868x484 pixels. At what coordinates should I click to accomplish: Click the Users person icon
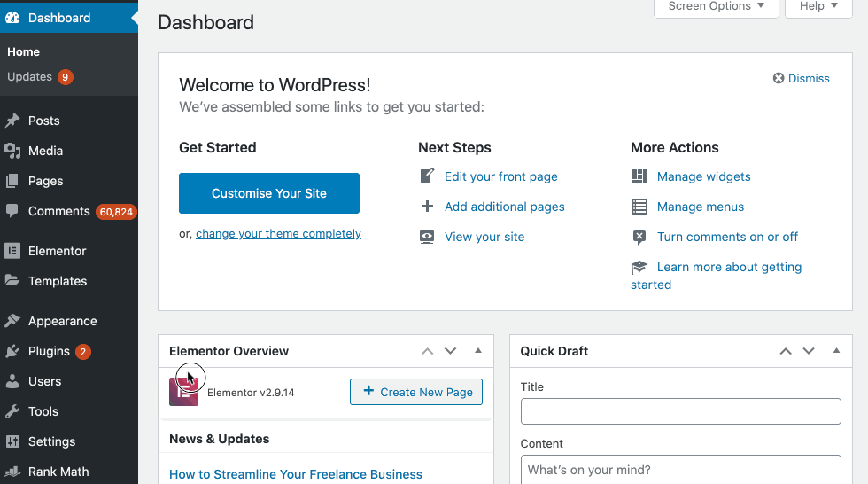(12, 381)
